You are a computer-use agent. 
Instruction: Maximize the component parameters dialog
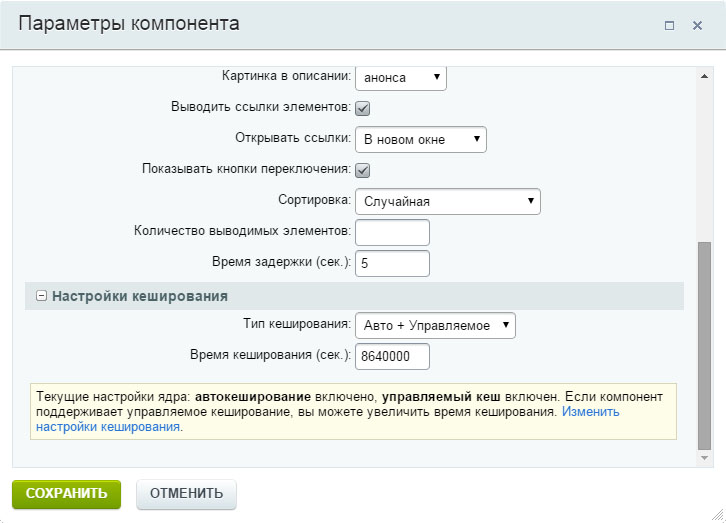669,25
